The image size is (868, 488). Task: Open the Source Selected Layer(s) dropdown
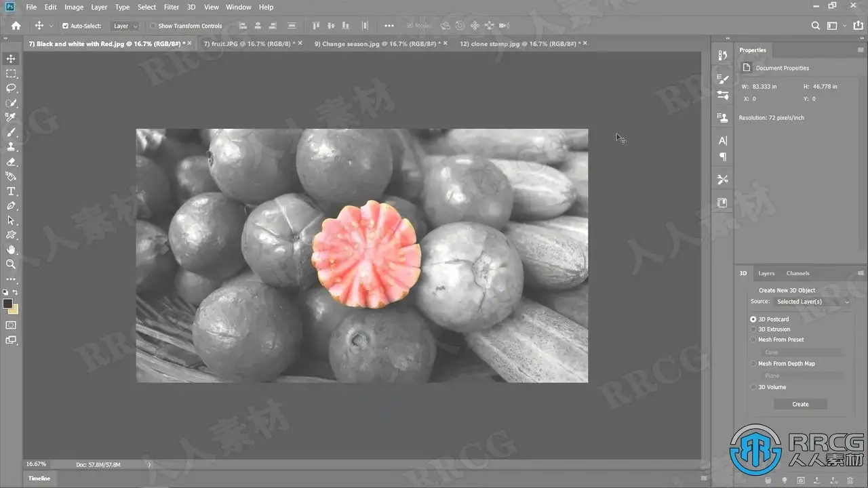(x=812, y=302)
